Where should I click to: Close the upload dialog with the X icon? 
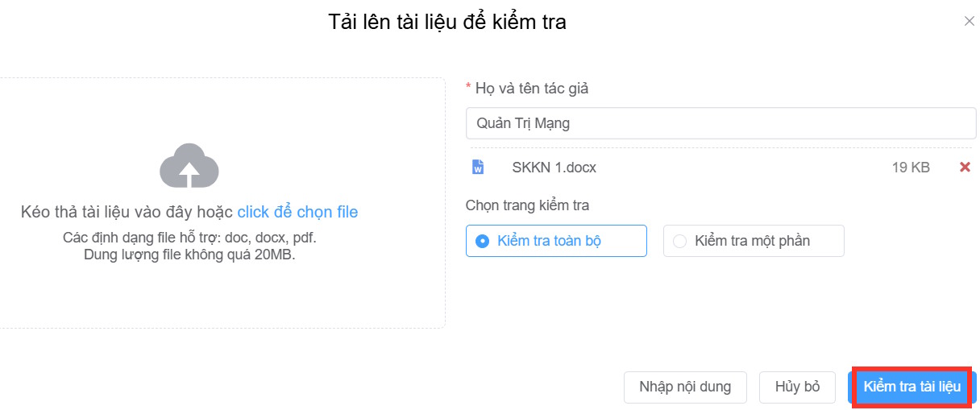(x=969, y=22)
